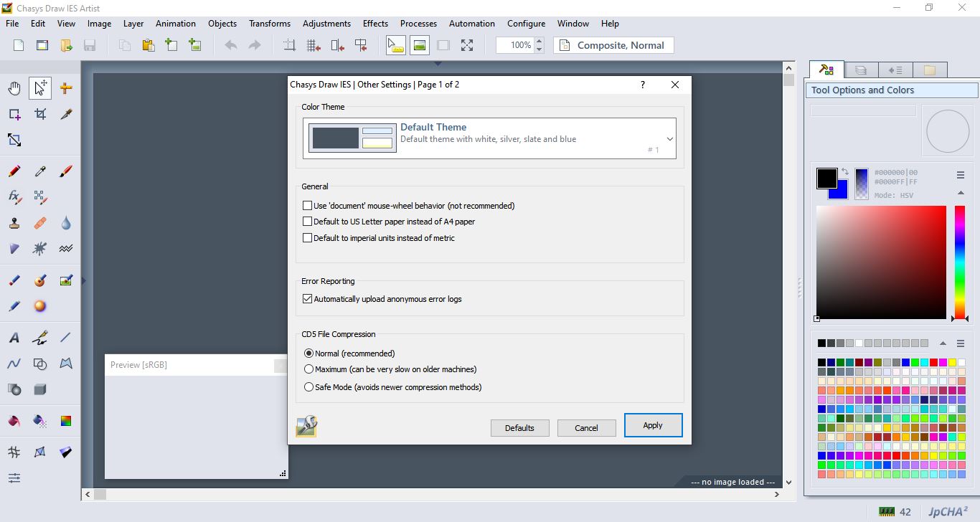Viewport: 980px width, 522px height.
Task: Click the Apply button
Action: pyautogui.click(x=653, y=425)
